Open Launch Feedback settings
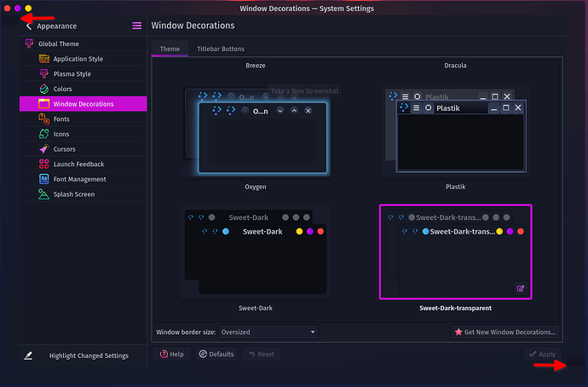The width and height of the screenshot is (588, 387). pyautogui.click(x=84, y=164)
